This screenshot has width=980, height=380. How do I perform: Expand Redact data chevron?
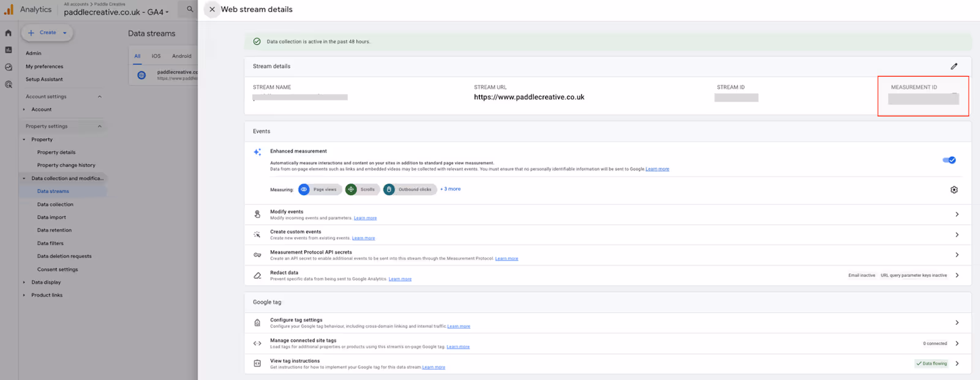[957, 275]
